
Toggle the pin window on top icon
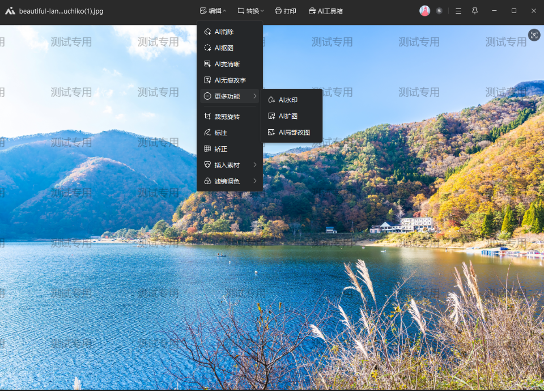[x=475, y=11]
